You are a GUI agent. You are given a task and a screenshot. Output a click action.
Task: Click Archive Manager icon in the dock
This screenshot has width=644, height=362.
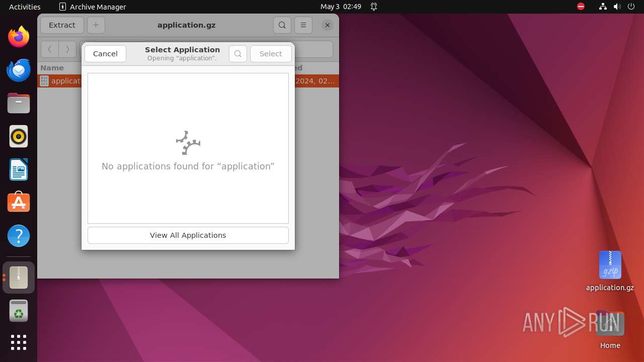pos(19,278)
